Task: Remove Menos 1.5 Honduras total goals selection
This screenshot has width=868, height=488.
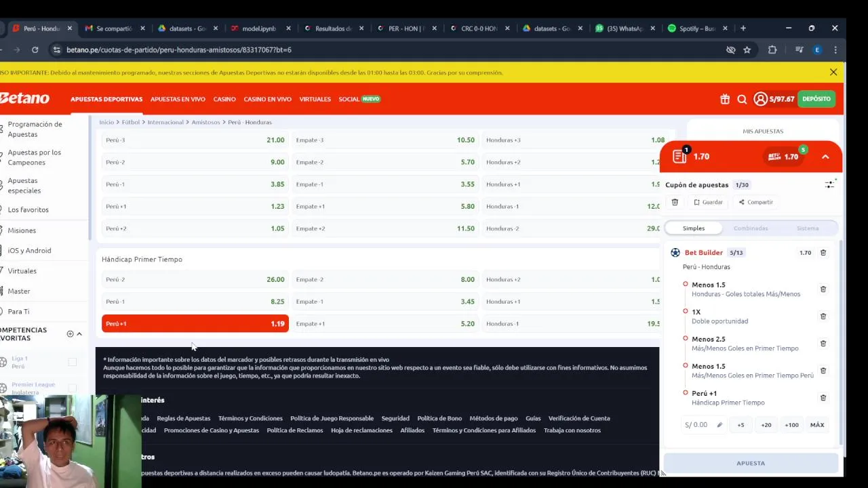Action: coord(823,289)
